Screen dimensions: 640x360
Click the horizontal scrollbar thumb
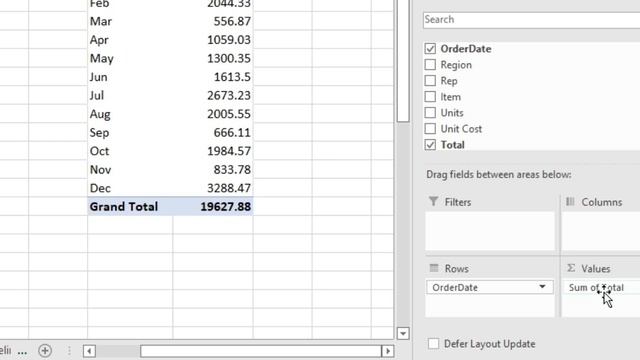tap(260, 351)
